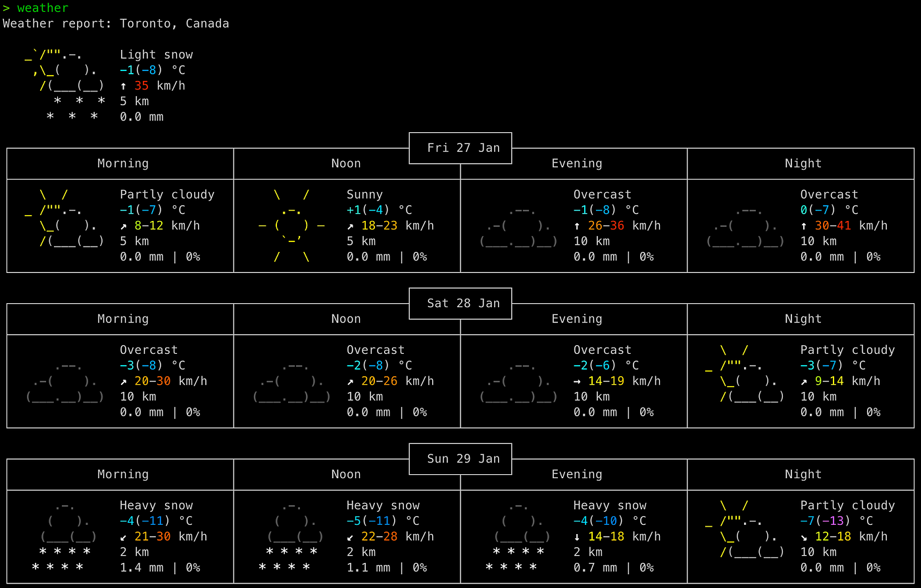Click "Weather report: Toronto, Canada" line
Screen dimensions: 921x588
point(116,24)
